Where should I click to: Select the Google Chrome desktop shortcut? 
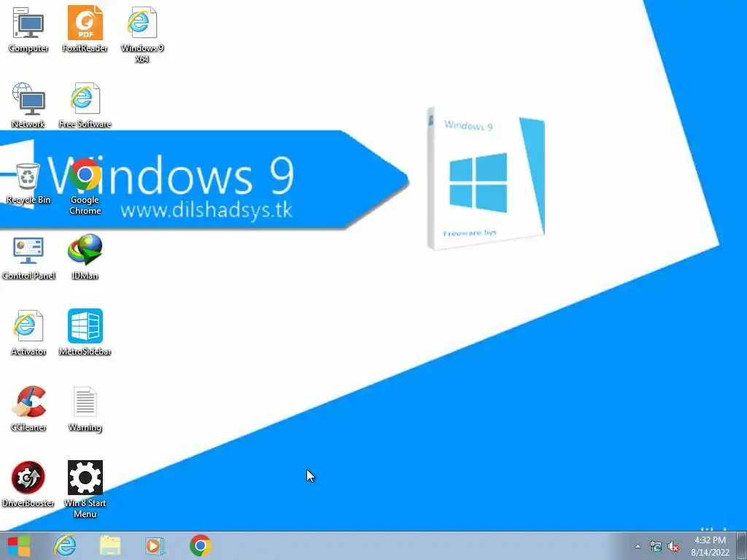[x=85, y=187]
